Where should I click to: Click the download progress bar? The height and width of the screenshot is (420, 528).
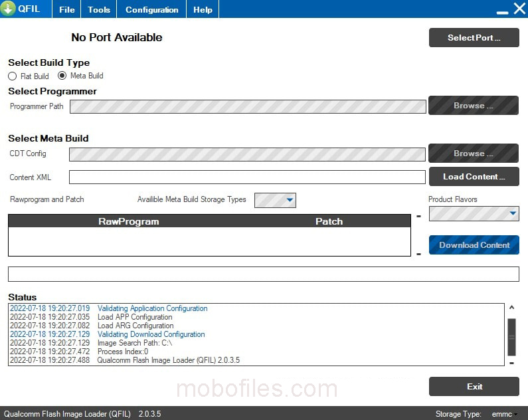263,274
